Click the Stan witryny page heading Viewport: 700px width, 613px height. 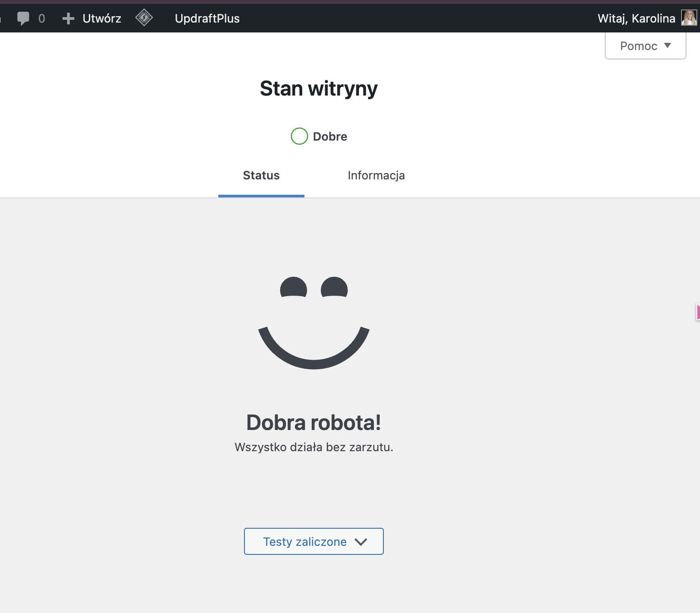point(318,89)
